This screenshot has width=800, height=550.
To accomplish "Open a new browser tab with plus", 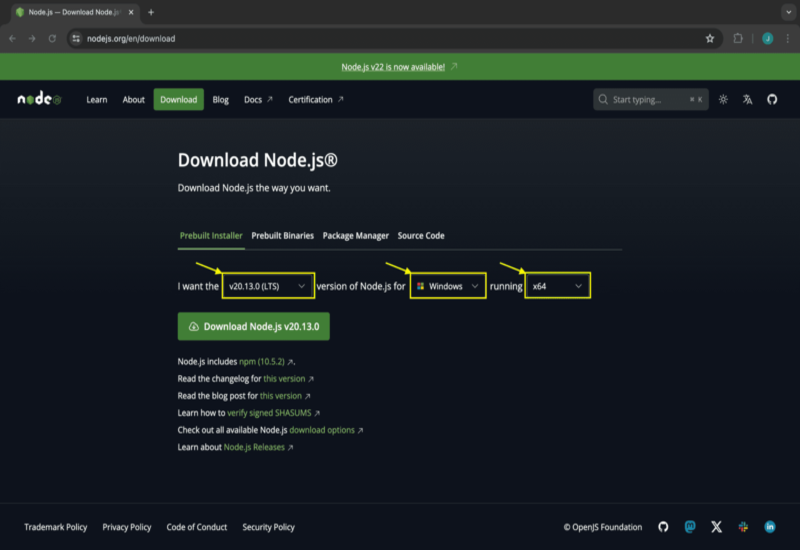I will (x=151, y=12).
